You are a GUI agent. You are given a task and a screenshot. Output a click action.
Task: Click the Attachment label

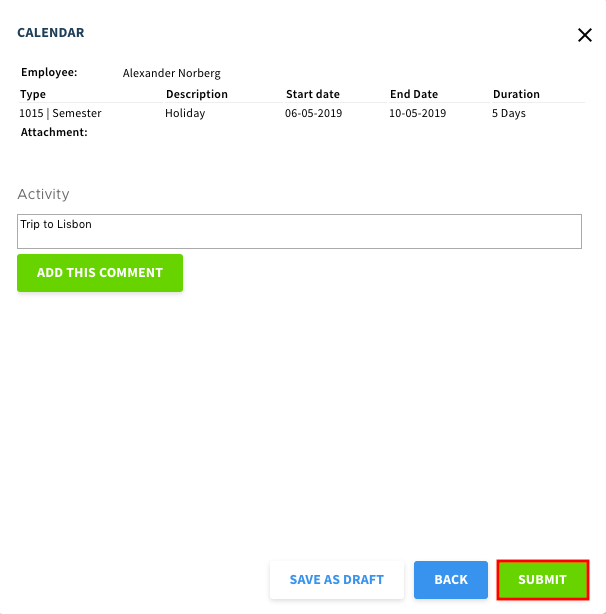[x=54, y=132]
